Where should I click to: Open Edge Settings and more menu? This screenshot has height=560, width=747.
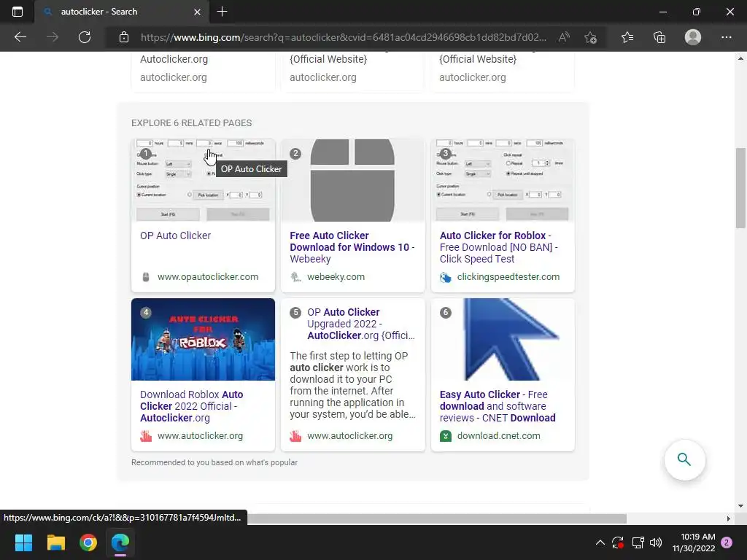coord(726,37)
